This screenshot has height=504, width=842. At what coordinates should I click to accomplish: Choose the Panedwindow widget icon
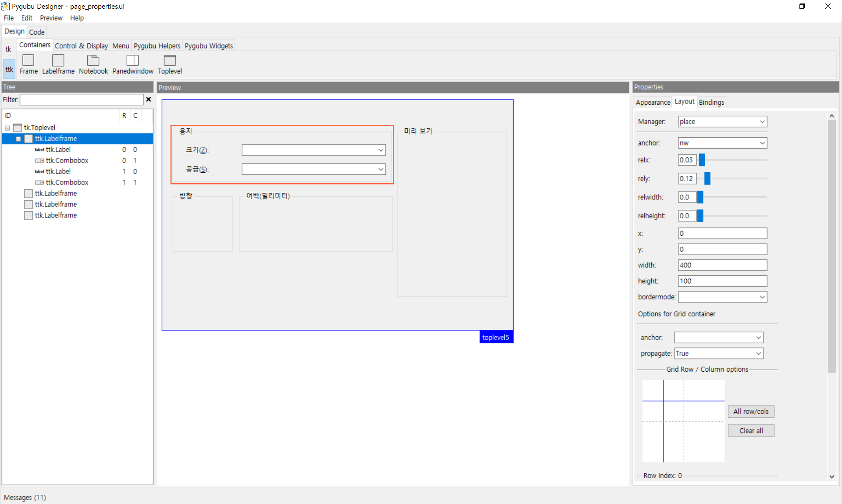pos(132,60)
